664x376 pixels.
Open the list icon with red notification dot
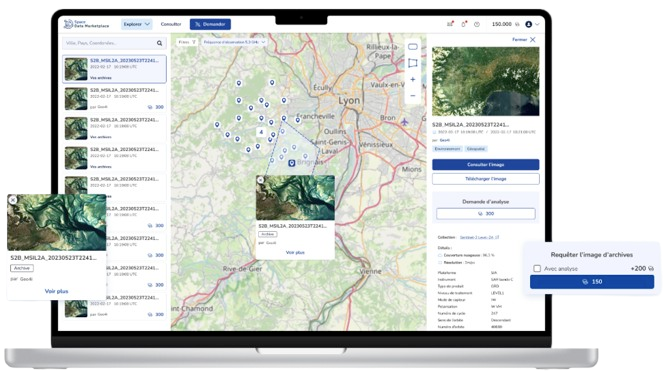[x=450, y=24]
